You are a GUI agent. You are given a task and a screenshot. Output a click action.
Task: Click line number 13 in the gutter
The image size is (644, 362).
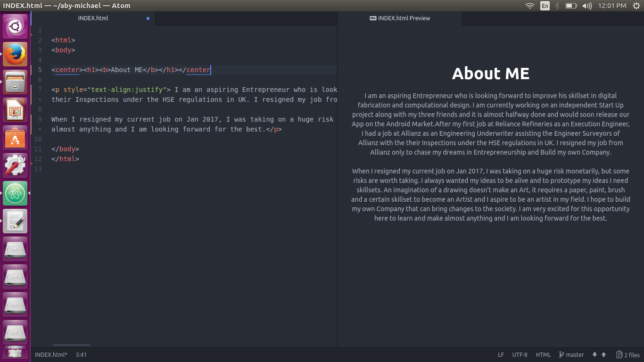(38, 169)
